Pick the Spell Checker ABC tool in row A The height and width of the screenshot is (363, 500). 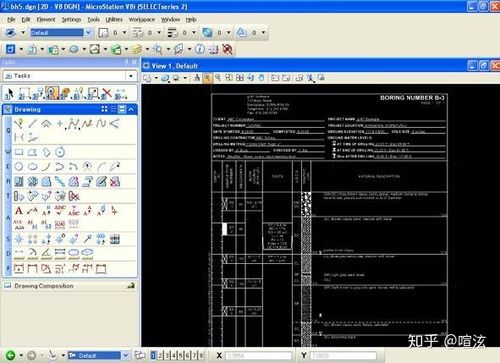(60, 211)
